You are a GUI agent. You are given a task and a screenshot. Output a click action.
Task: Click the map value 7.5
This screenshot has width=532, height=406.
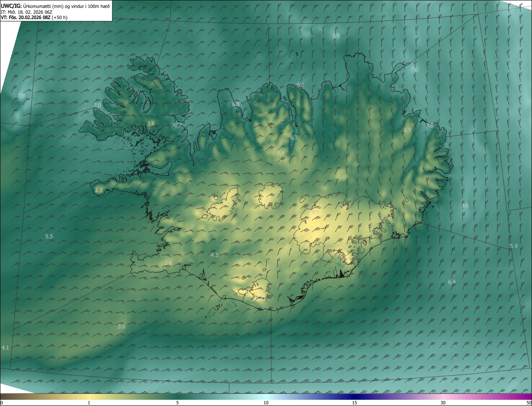click(x=336, y=36)
